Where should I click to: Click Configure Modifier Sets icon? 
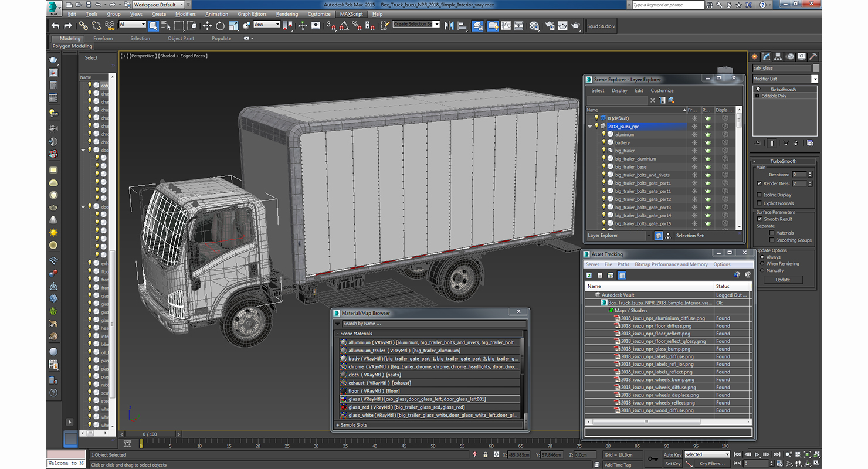click(810, 142)
